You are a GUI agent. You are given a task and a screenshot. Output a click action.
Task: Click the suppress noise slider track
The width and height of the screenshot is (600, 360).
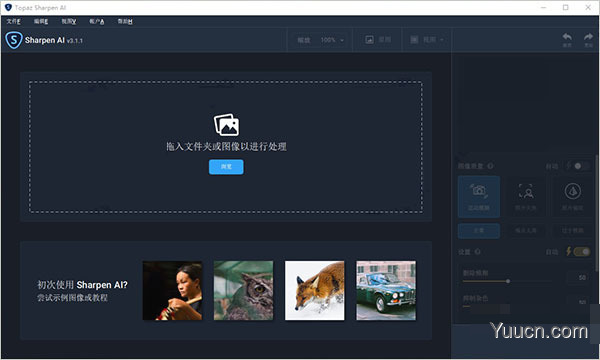coord(508,306)
